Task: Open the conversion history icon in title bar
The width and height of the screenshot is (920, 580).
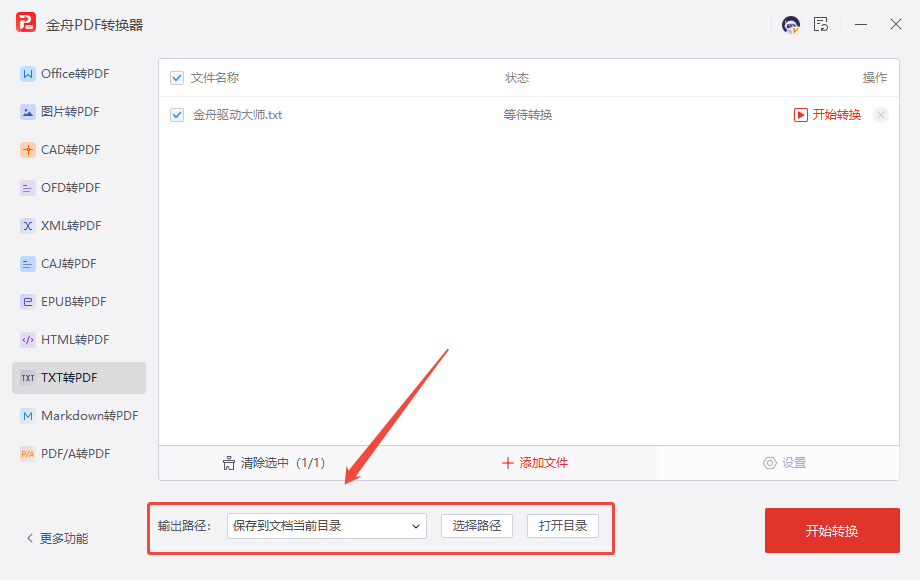Action: (821, 25)
